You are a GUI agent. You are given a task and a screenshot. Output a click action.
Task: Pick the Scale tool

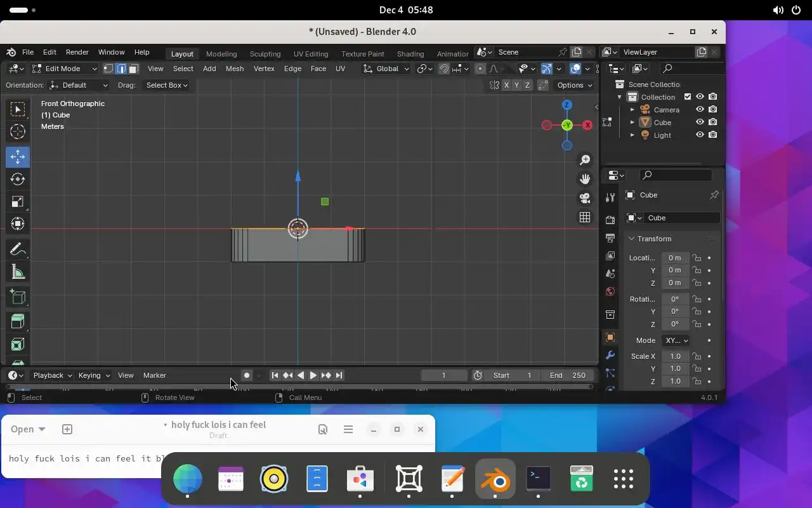point(18,202)
